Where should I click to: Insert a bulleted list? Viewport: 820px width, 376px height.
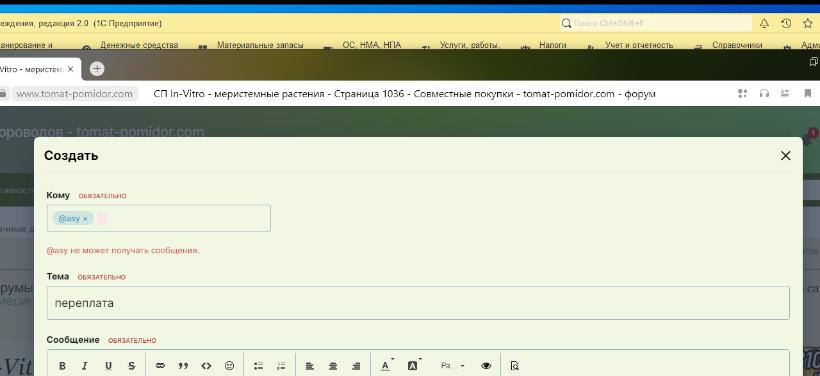pos(258,366)
